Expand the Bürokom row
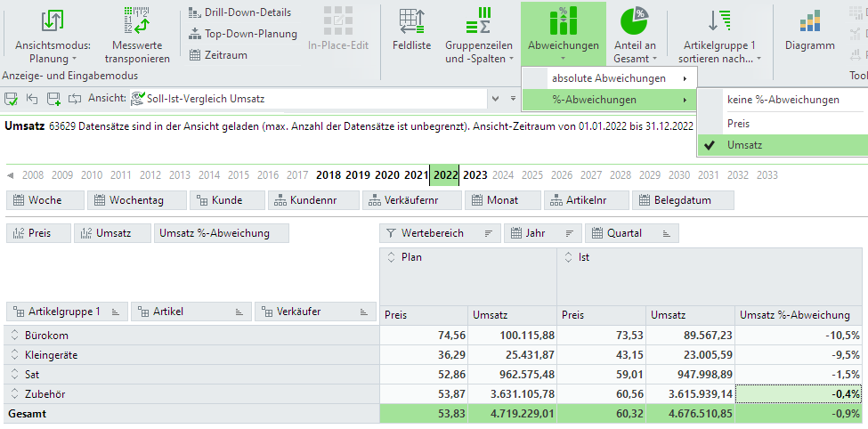This screenshot has height=429, width=868. [13, 336]
